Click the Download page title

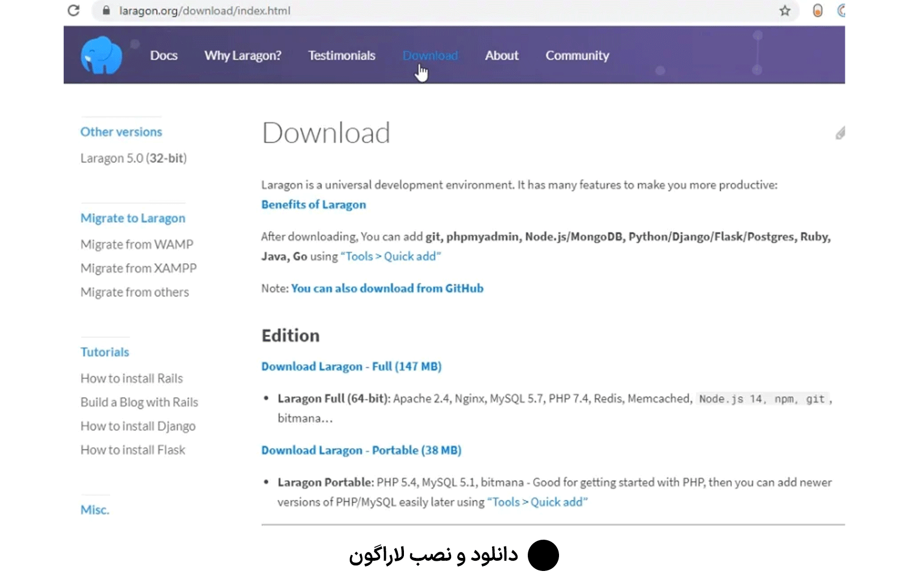click(x=326, y=133)
